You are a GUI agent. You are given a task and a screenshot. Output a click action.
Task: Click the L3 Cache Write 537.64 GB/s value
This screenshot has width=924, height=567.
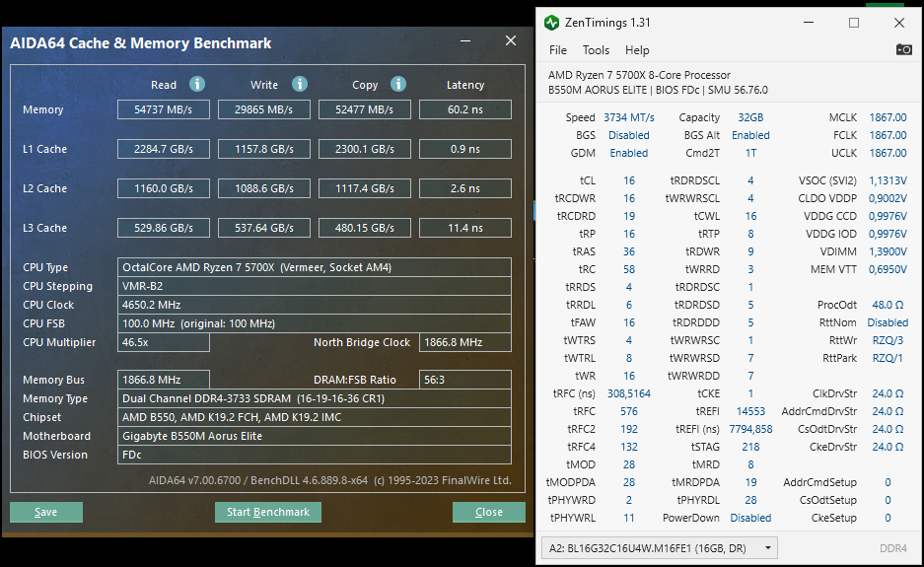(x=264, y=228)
